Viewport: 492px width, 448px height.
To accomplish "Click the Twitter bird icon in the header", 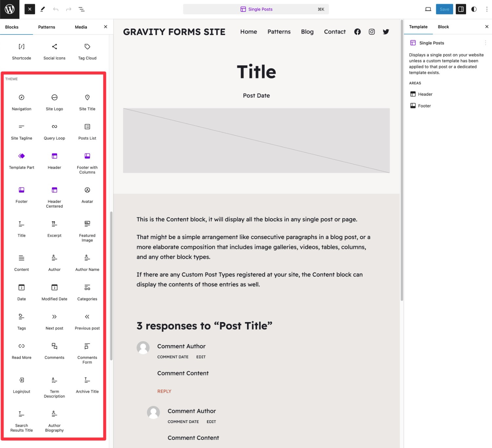I will point(386,32).
